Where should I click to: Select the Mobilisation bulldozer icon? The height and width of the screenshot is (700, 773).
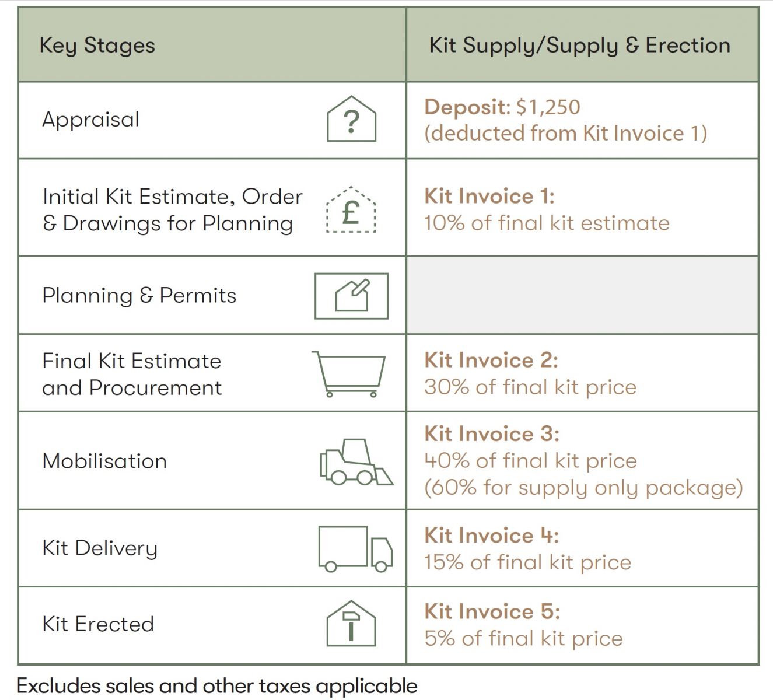pyautogui.click(x=356, y=461)
